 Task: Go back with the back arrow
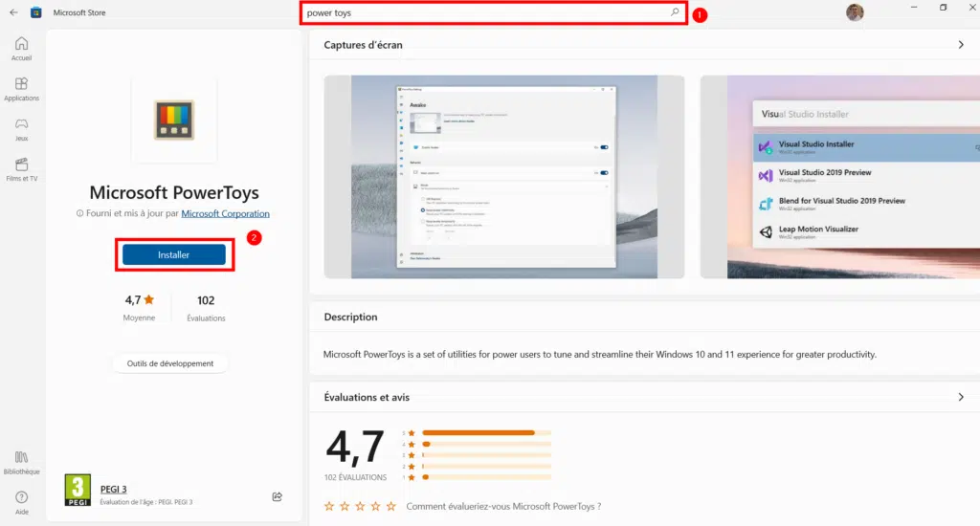pos(13,11)
